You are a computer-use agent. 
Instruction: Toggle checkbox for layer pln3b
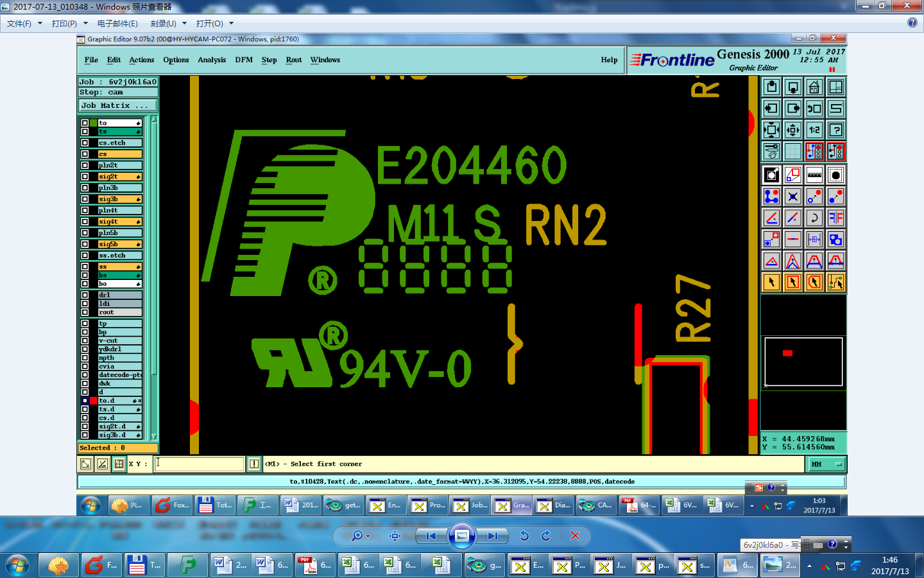click(x=85, y=188)
